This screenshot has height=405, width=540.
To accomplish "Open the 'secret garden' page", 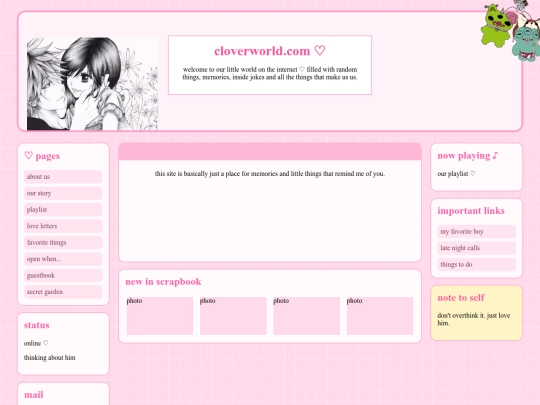I will [63, 292].
